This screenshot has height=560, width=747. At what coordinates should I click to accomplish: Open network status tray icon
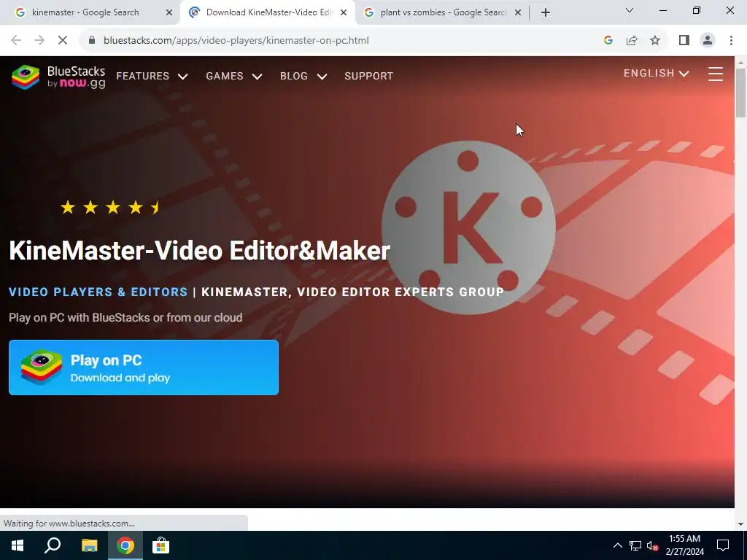[x=635, y=545]
